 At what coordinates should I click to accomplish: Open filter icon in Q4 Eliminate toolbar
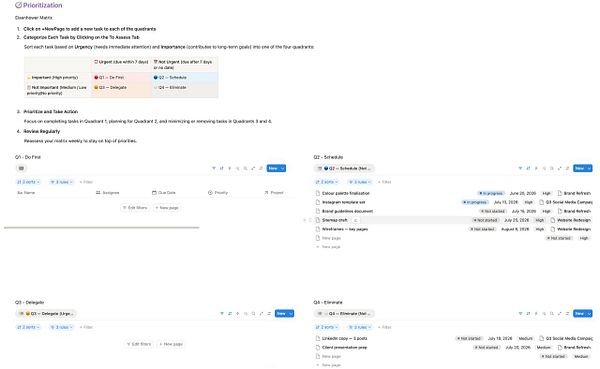point(520,313)
